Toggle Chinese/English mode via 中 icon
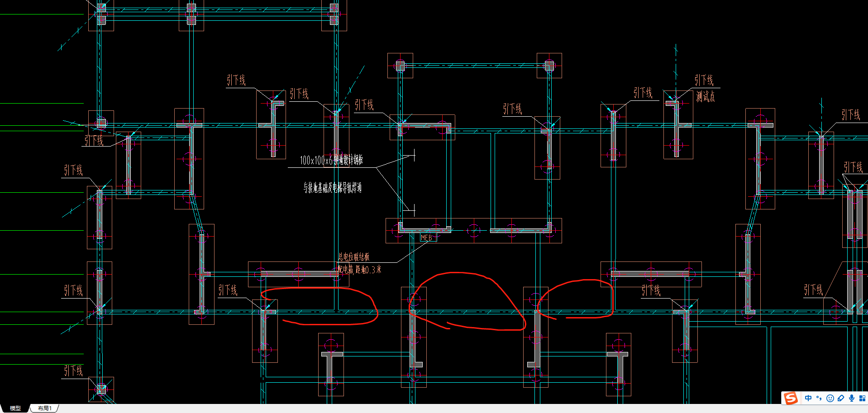The height and width of the screenshot is (413, 868). [x=808, y=398]
